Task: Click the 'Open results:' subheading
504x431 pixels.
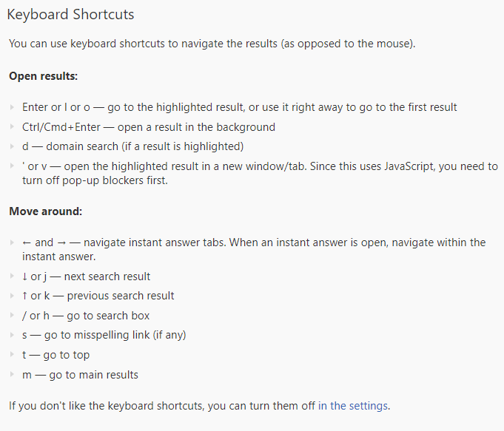Action: (x=44, y=76)
